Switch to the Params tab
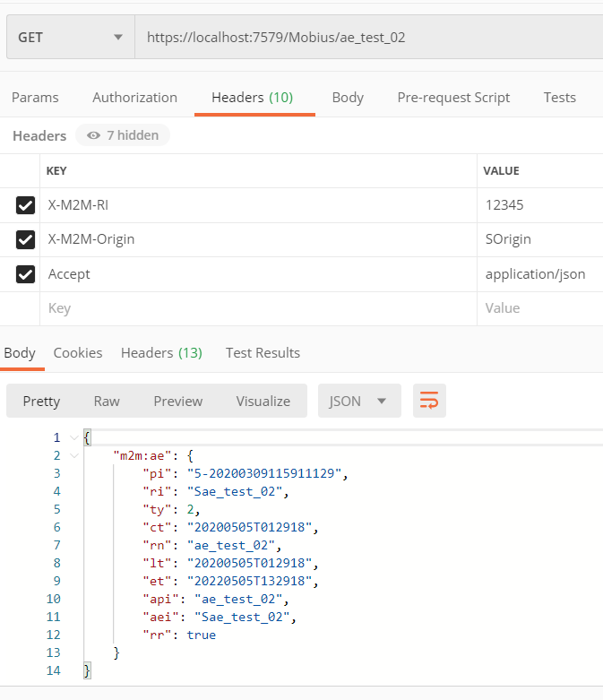 pyautogui.click(x=35, y=98)
